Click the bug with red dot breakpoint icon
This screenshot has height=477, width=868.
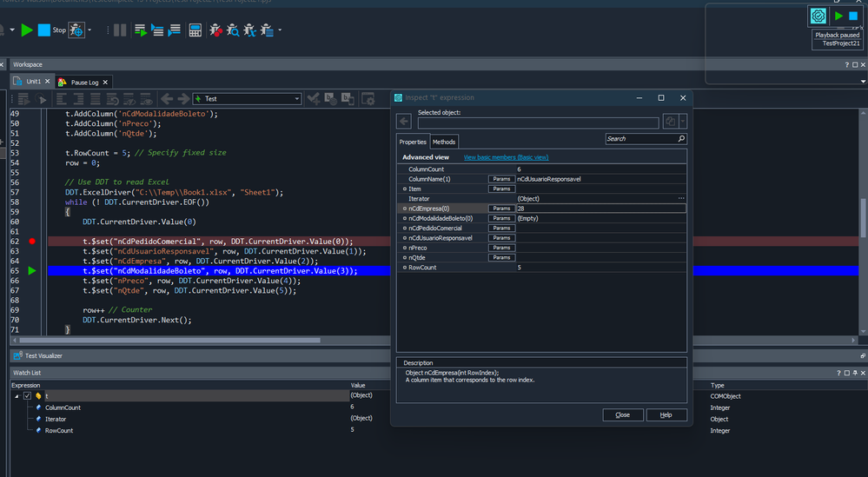(215, 30)
